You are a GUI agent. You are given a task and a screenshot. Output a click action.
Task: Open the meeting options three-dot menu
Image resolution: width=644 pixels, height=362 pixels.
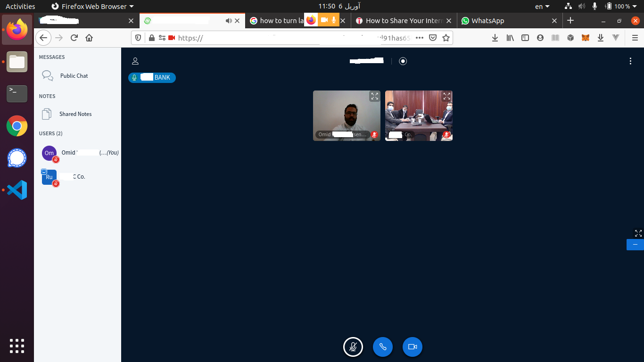(630, 61)
